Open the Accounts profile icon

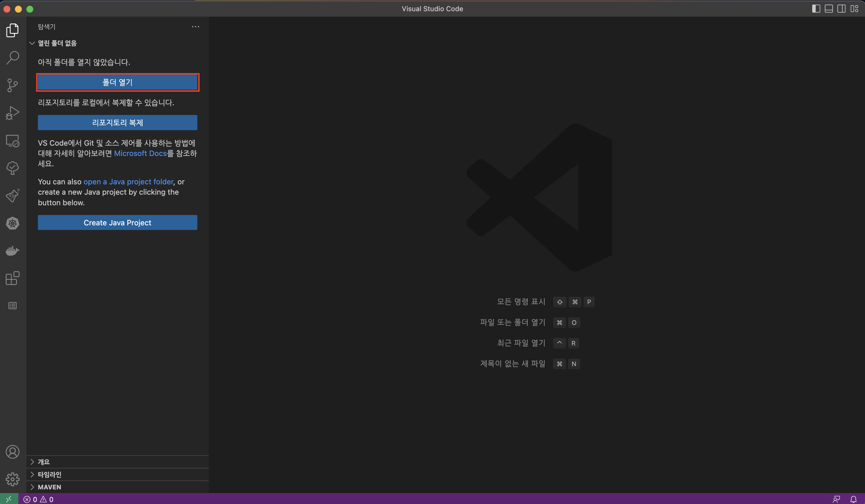click(x=13, y=452)
